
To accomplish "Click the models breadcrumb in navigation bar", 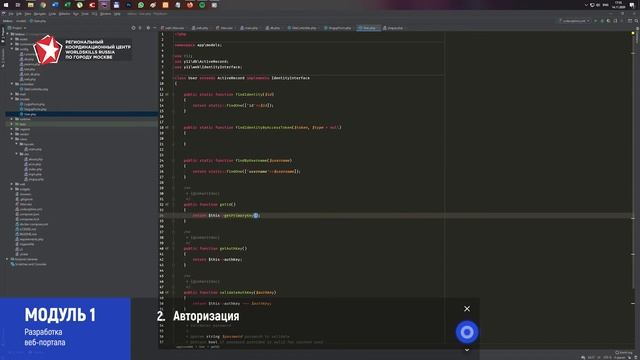I will [x=21, y=21].
